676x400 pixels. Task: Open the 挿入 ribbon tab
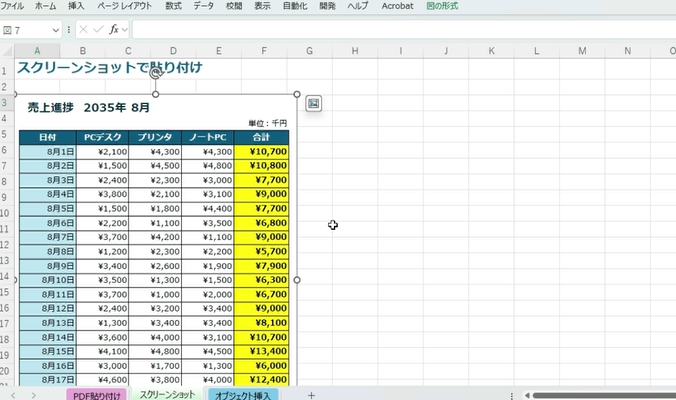[x=76, y=6]
